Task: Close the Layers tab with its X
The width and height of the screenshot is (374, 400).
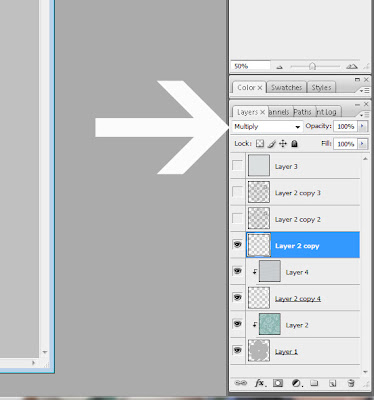Action: point(263,112)
